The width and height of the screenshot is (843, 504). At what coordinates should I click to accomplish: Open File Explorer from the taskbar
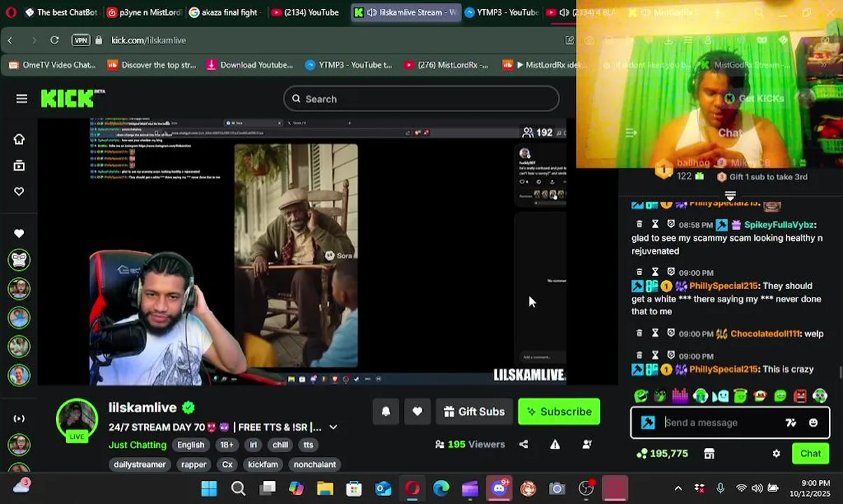325,488
